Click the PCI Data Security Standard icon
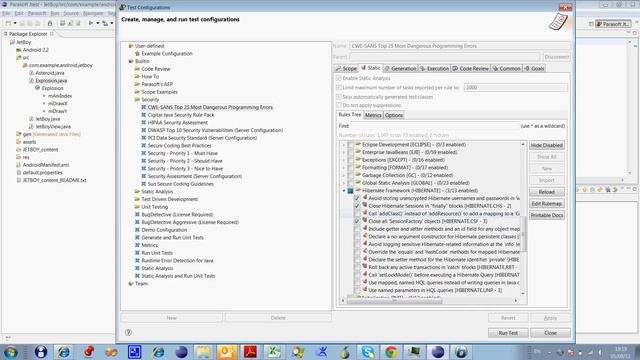 click(x=144, y=138)
